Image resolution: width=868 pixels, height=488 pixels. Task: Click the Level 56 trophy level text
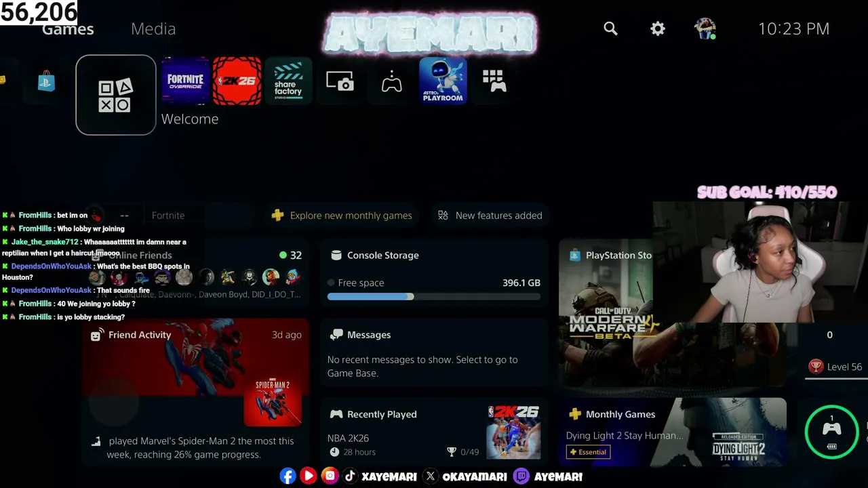pyautogui.click(x=844, y=367)
